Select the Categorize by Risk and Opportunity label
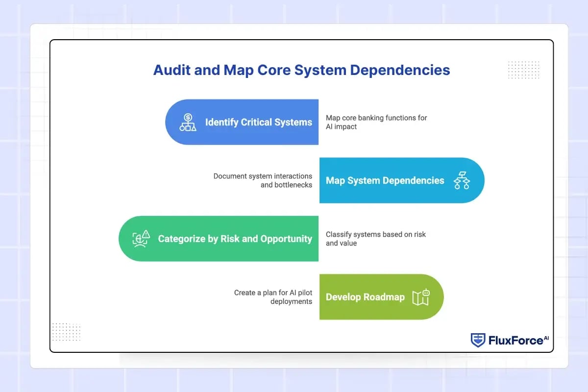This screenshot has height=392, width=588. [235, 239]
